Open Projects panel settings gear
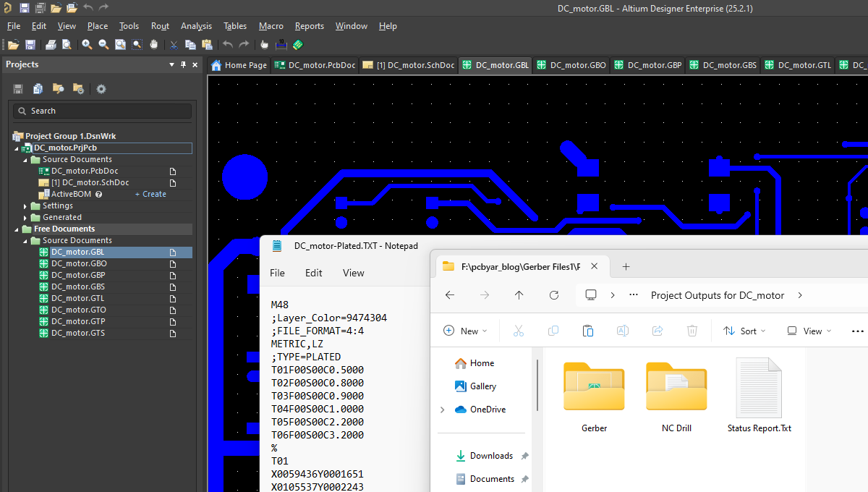 [x=101, y=89]
